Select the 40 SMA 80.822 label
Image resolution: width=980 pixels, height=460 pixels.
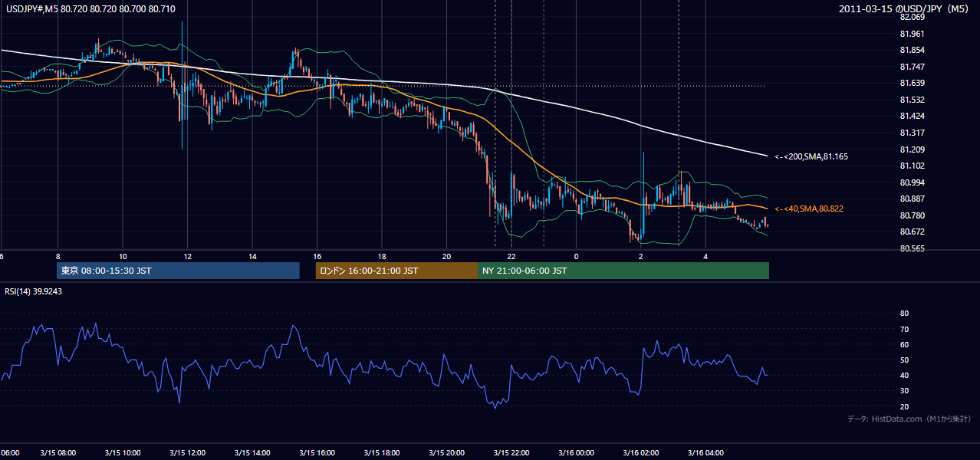(809, 209)
